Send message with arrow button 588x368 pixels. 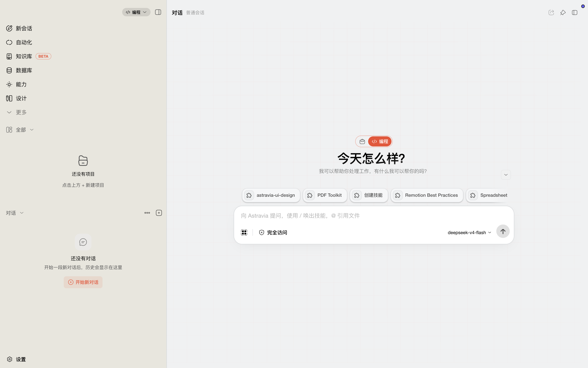503,231
